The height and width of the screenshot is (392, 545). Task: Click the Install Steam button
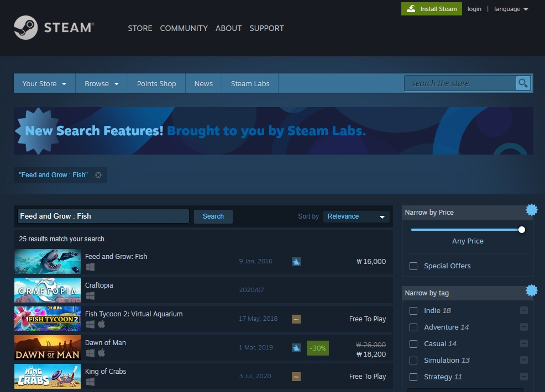432,9
